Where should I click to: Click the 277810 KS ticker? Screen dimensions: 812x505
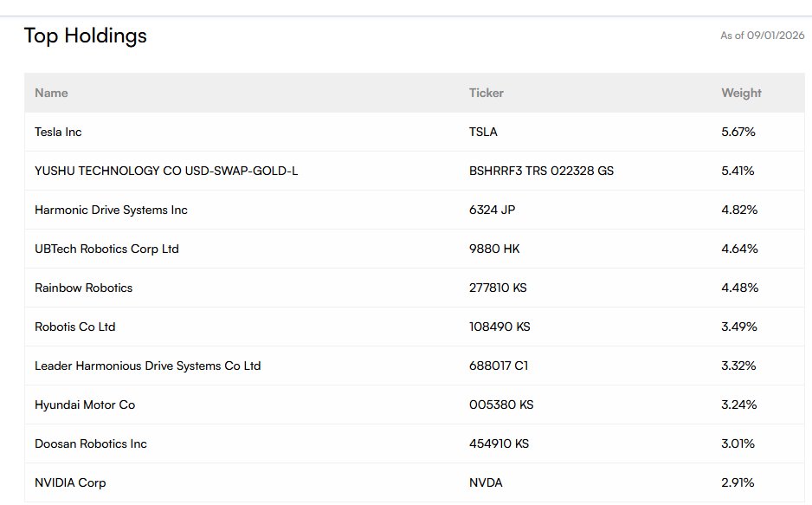click(x=498, y=288)
